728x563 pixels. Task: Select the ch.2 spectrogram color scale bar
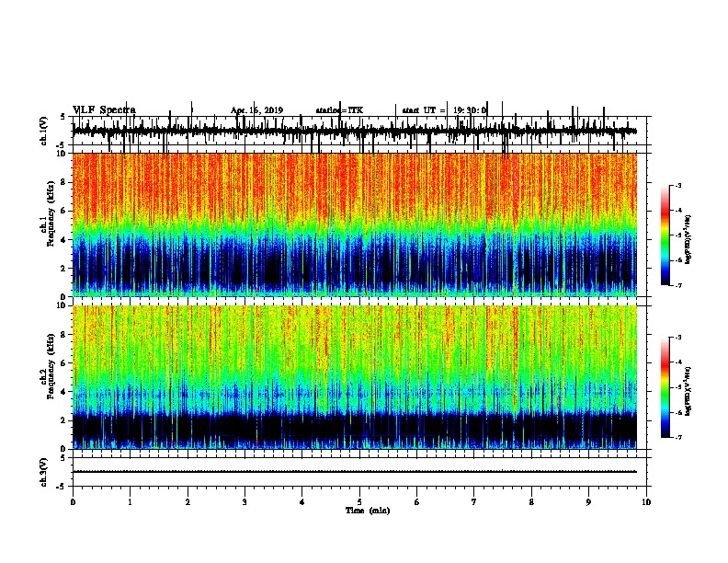(x=665, y=387)
